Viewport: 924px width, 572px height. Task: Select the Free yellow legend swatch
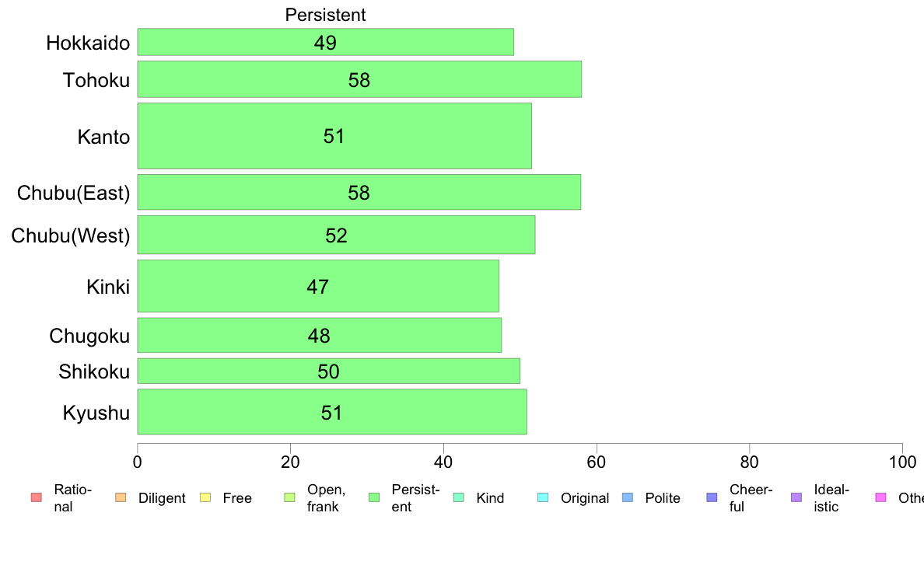pos(205,497)
